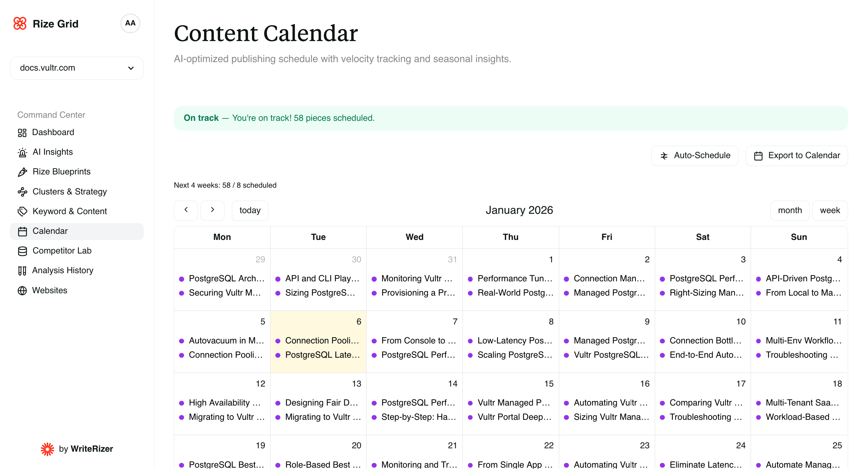Switch the calendar to week view

[830, 210]
